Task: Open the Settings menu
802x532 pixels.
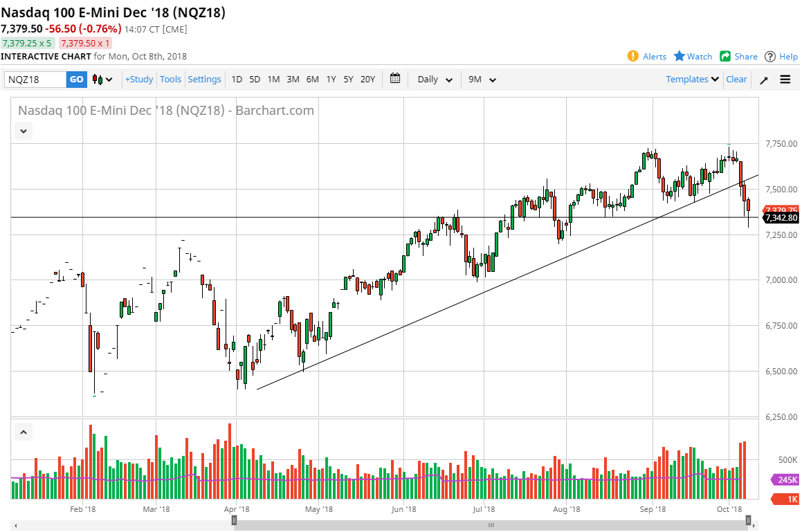Action: point(204,79)
